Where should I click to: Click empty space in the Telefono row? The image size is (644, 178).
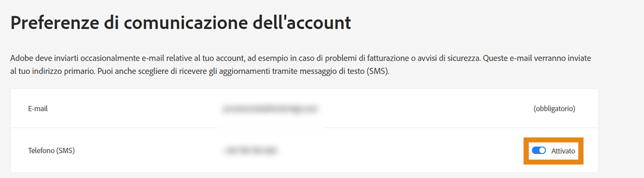(400, 151)
